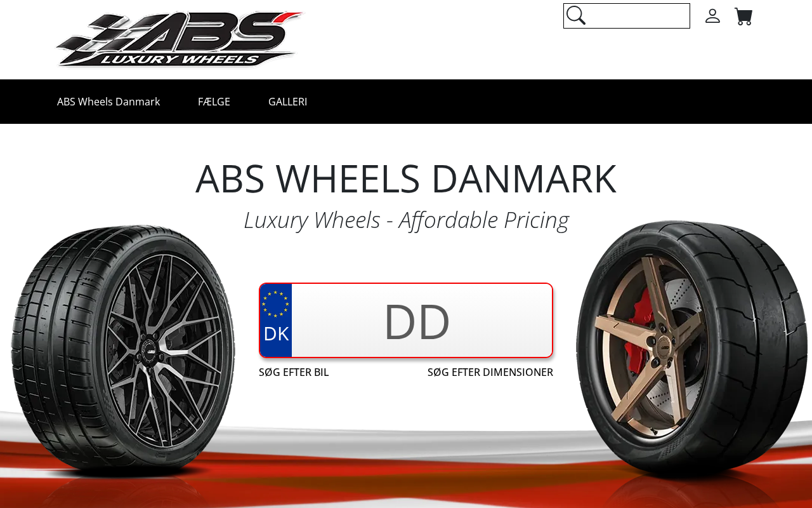Screen dimensions: 812x508
Task: Focus the top search text box
Action: coord(637,16)
